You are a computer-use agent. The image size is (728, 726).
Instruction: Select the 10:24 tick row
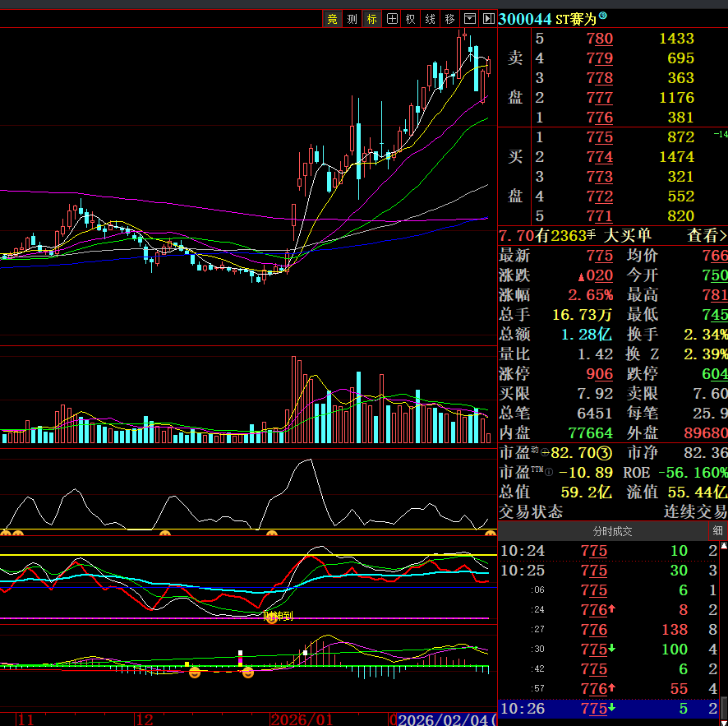pyautogui.click(x=609, y=551)
